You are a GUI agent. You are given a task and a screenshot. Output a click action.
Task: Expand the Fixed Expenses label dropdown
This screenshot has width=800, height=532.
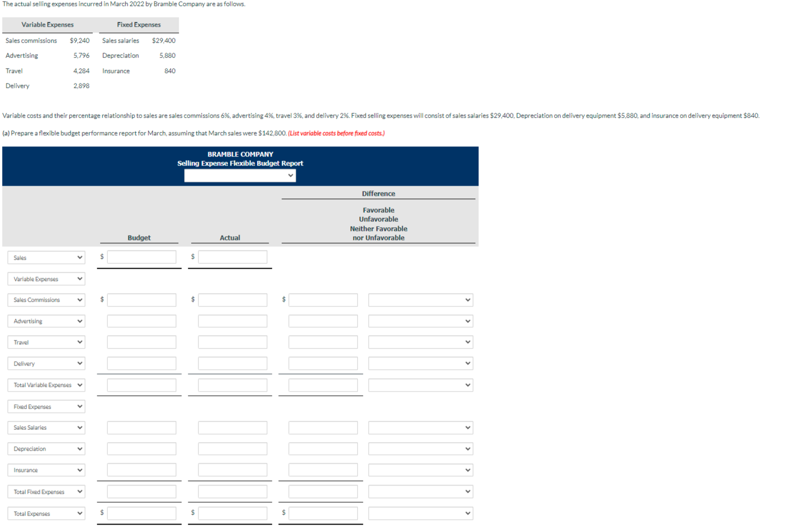click(46, 406)
